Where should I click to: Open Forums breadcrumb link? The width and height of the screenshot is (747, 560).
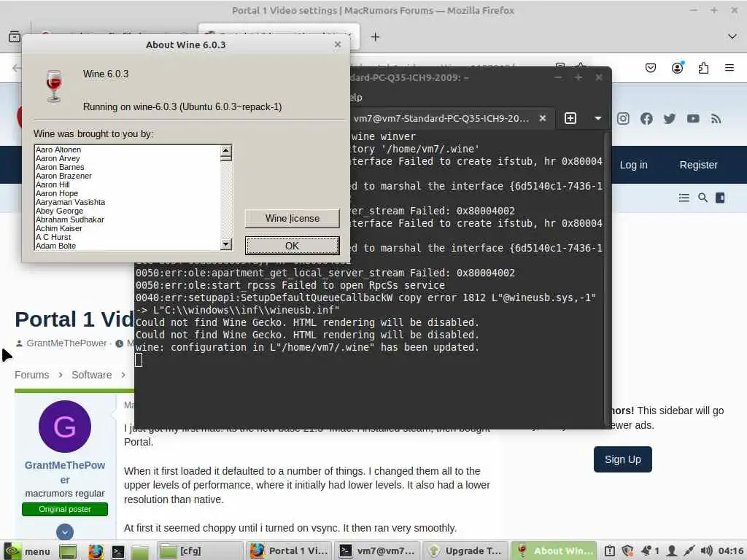pos(31,375)
